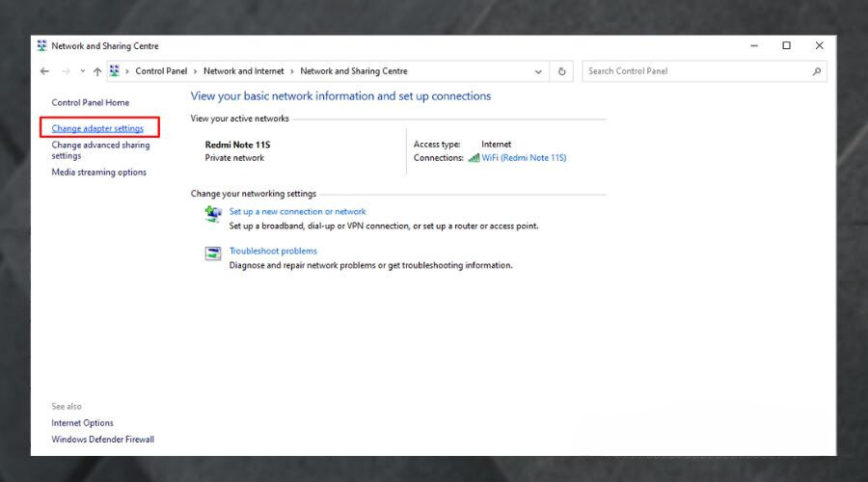The height and width of the screenshot is (482, 868).
Task: Open Internet Options under See also
Action: [x=82, y=423]
